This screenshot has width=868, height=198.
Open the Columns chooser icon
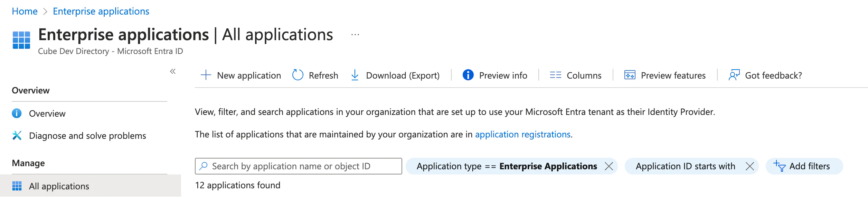(x=555, y=75)
